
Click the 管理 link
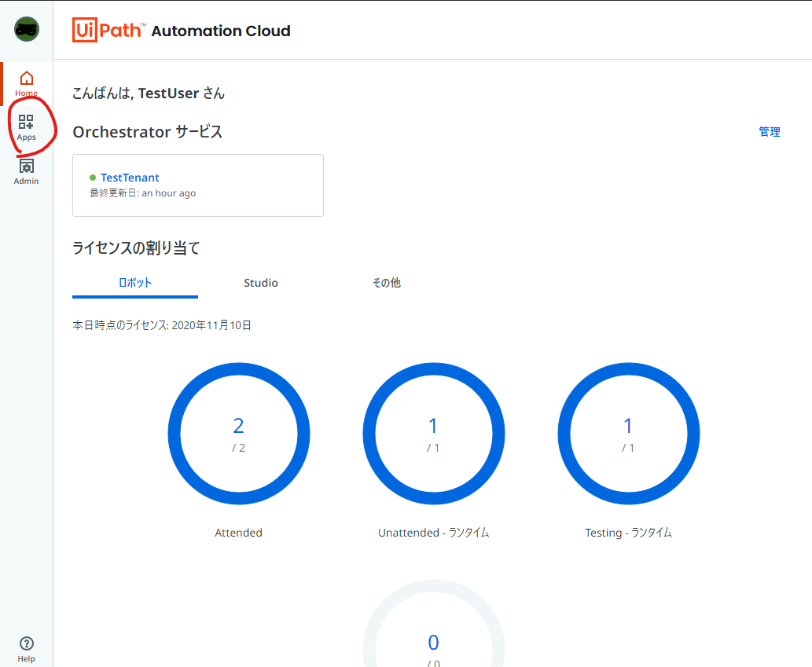click(770, 132)
